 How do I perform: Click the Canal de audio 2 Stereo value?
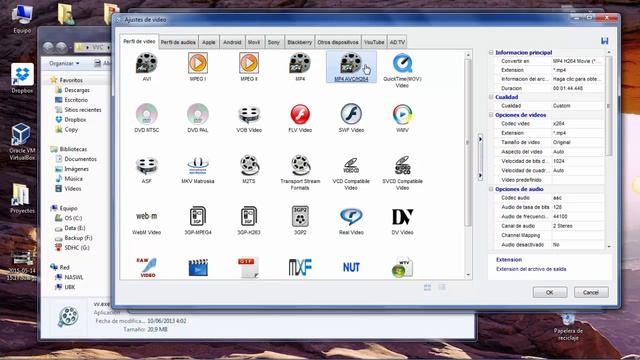coord(578,226)
